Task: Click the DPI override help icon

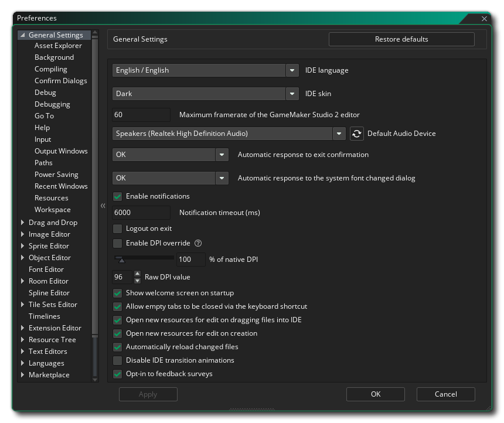Action: [198, 243]
